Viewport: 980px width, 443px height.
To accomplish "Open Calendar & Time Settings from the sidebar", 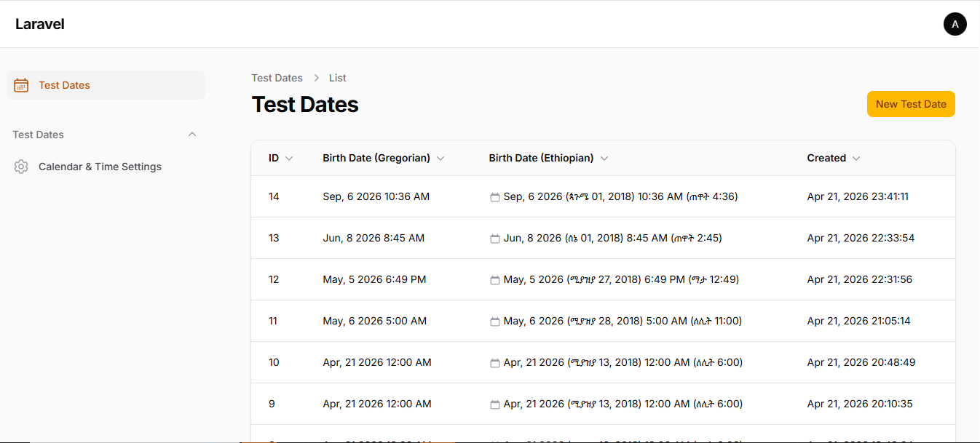I will (x=100, y=167).
